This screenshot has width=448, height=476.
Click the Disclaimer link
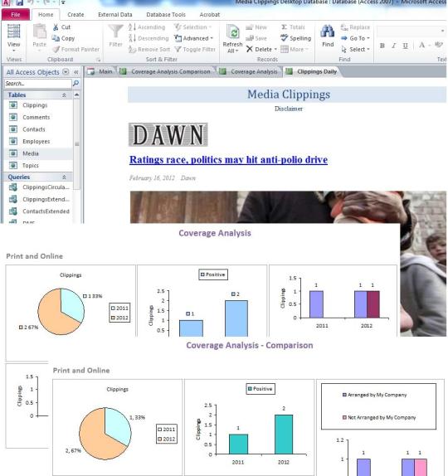[289, 109]
